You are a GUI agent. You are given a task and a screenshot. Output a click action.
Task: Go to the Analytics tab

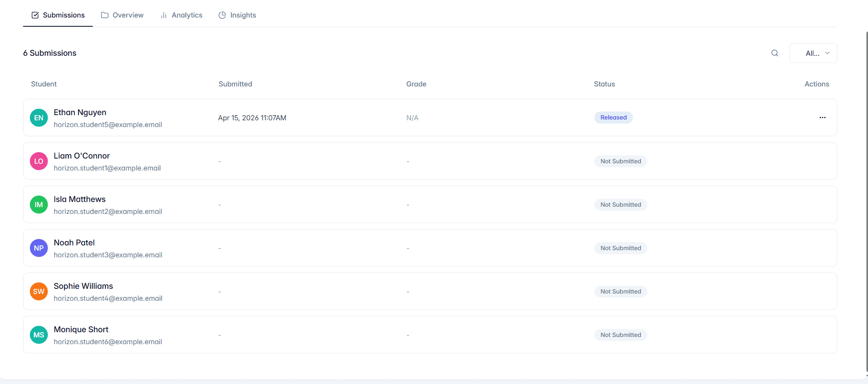point(181,15)
